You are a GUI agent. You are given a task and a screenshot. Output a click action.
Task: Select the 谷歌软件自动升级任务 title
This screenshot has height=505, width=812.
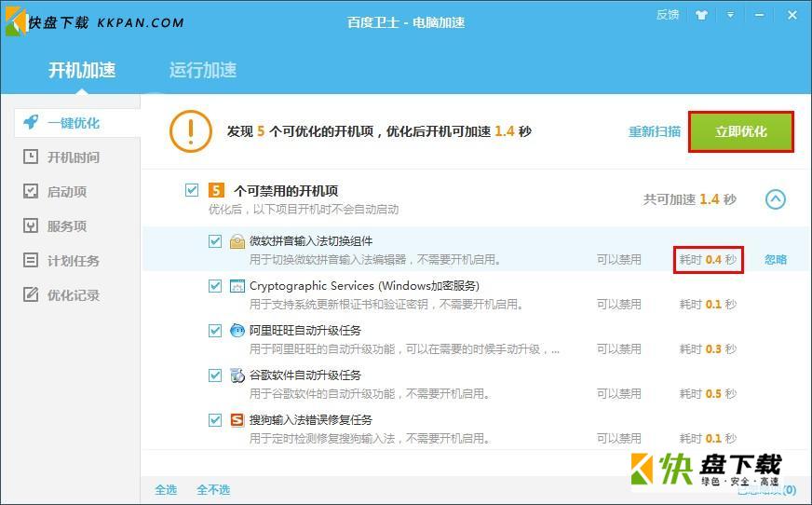(305, 375)
